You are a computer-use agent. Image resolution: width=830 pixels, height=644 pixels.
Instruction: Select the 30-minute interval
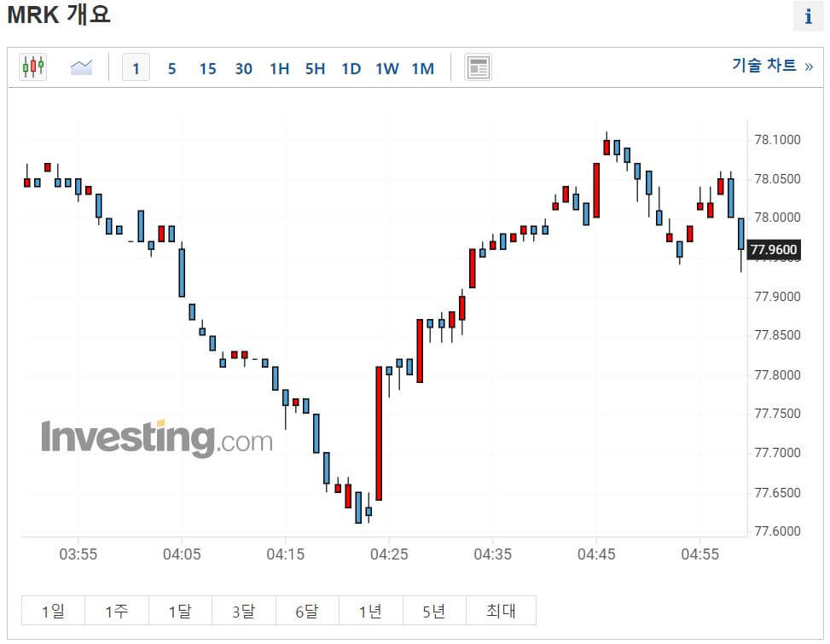coord(243,68)
